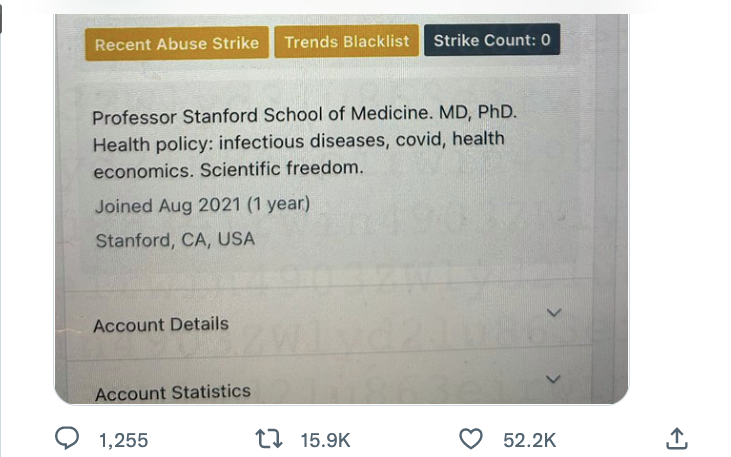
Task: Click the 15.9K retweets count
Action: point(325,440)
